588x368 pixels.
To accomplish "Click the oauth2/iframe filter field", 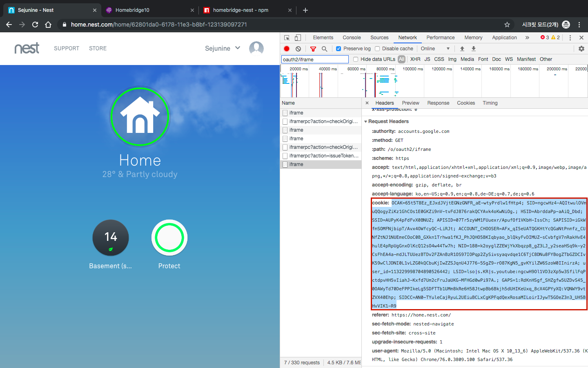I will coord(315,59).
